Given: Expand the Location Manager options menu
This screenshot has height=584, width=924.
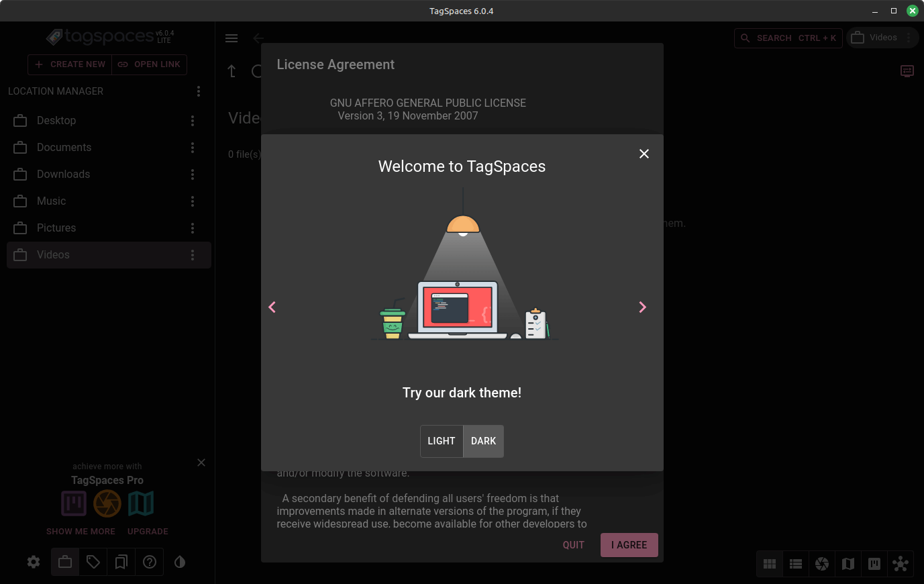Looking at the screenshot, I should point(198,91).
